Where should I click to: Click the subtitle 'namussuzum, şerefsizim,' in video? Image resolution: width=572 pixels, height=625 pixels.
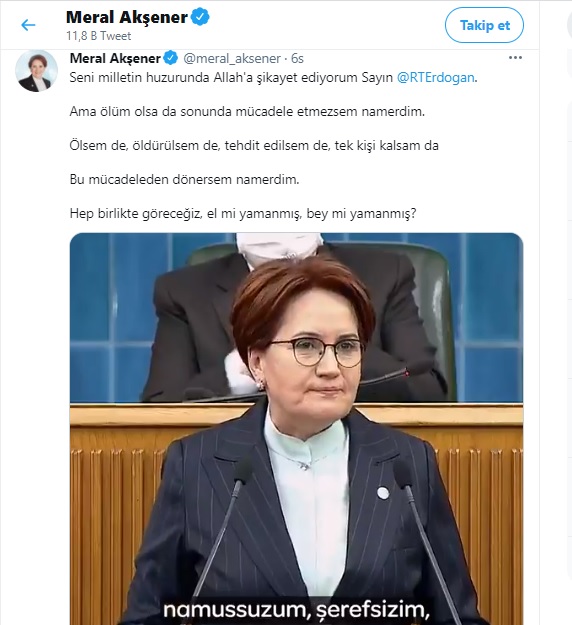296,609
